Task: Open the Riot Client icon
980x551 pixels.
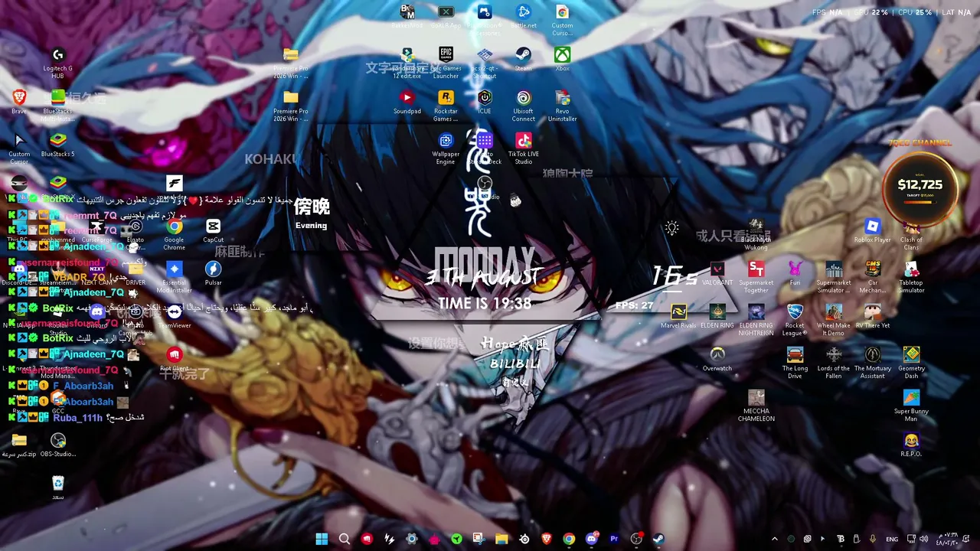Action: [174, 360]
